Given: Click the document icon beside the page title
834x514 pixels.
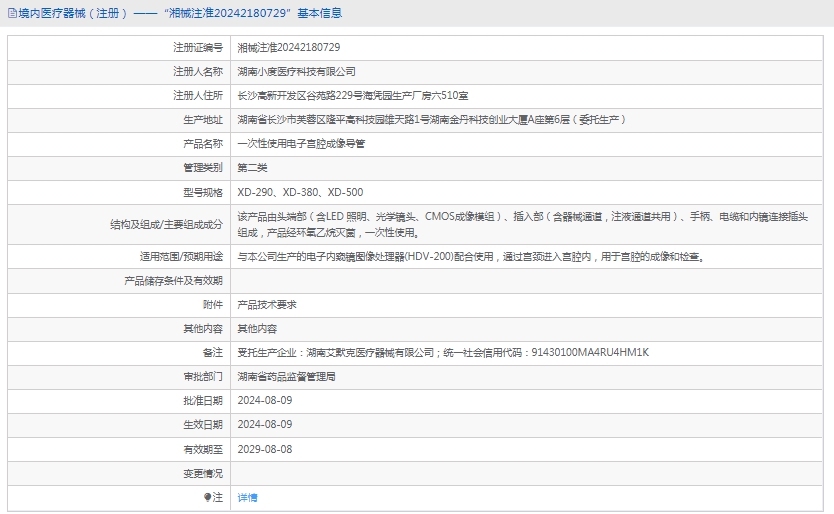Looking at the screenshot, I should [x=12, y=13].
